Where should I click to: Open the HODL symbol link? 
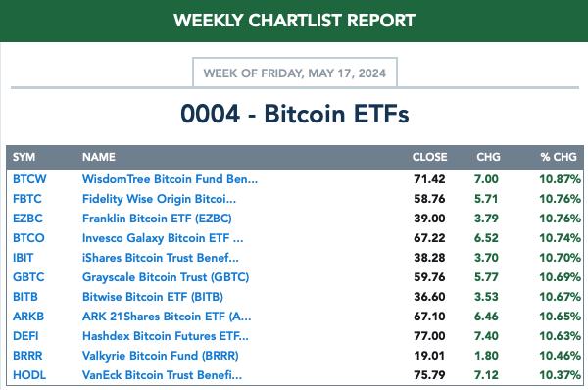tap(29, 375)
